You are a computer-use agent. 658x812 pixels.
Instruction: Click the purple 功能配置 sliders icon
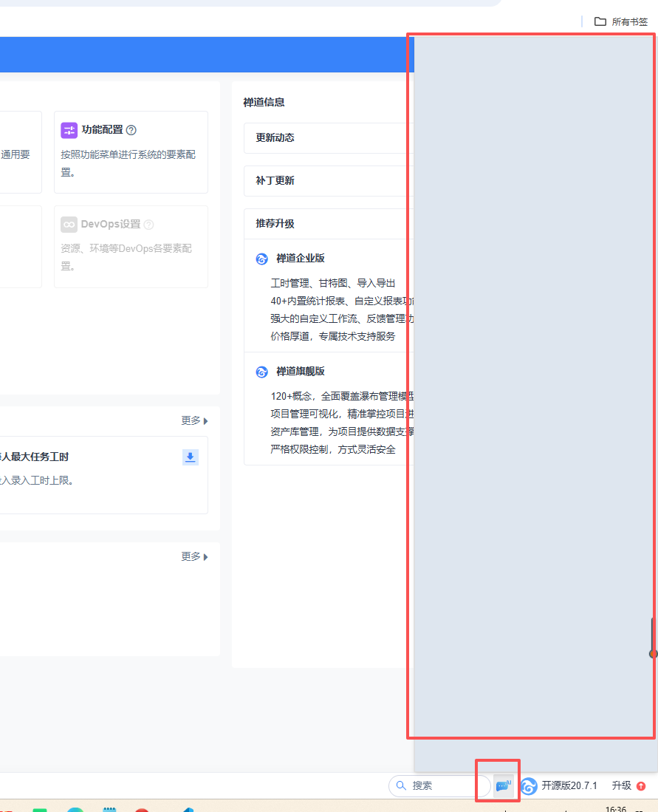tap(69, 130)
